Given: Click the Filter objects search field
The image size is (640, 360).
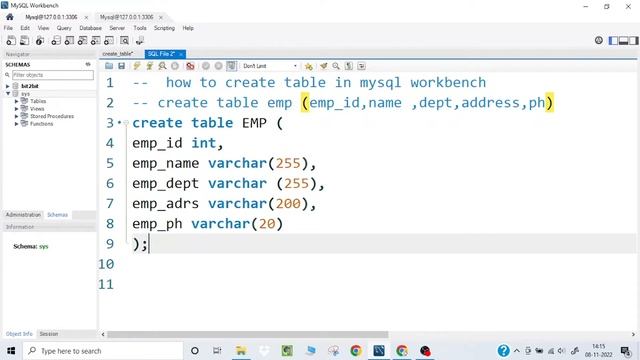Looking at the screenshot, I should (x=53, y=75).
